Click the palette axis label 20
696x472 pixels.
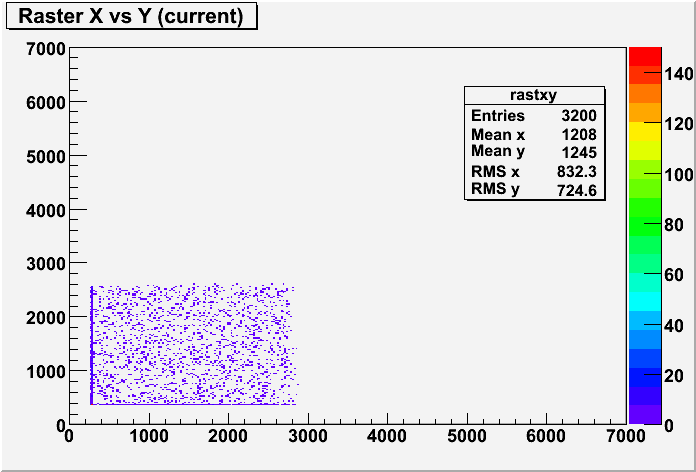675,376
